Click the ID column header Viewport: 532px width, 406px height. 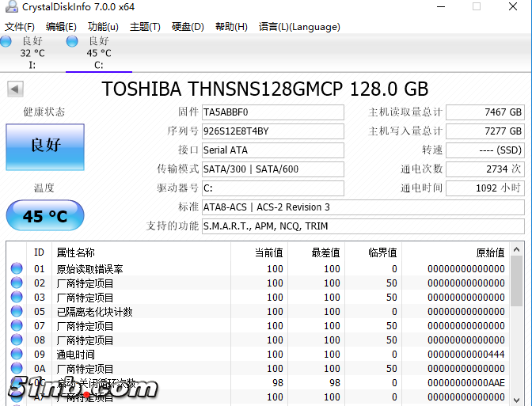[x=39, y=252]
